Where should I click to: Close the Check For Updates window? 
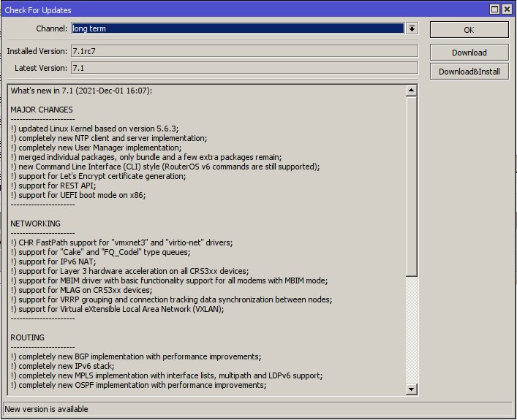(507, 9)
